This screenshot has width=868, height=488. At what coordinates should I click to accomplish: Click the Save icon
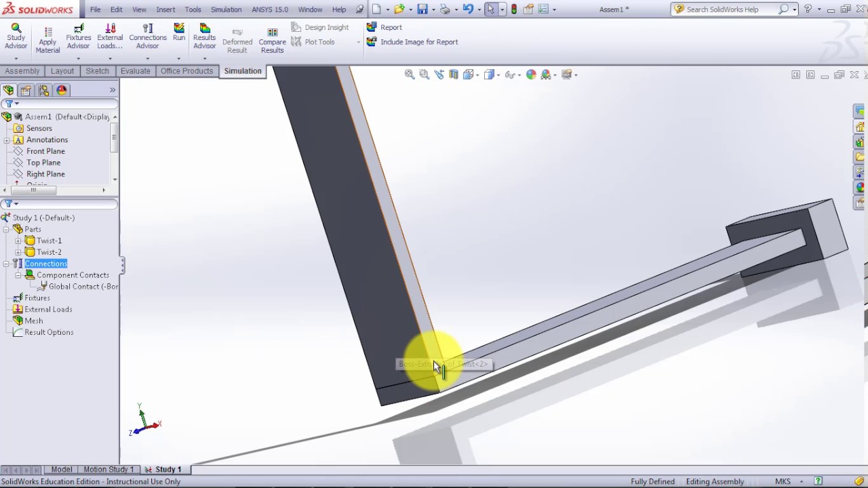tap(422, 9)
